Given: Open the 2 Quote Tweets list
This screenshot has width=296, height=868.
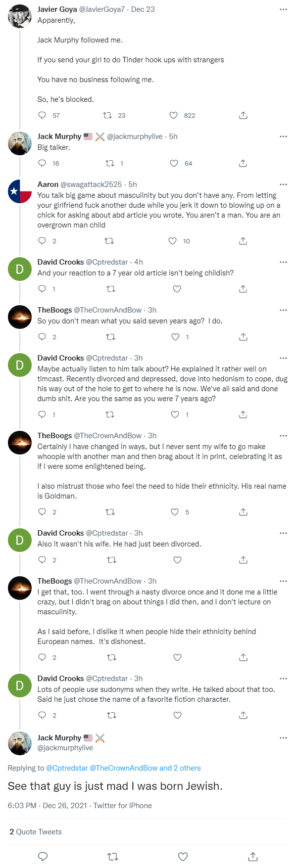Looking at the screenshot, I should click(36, 832).
